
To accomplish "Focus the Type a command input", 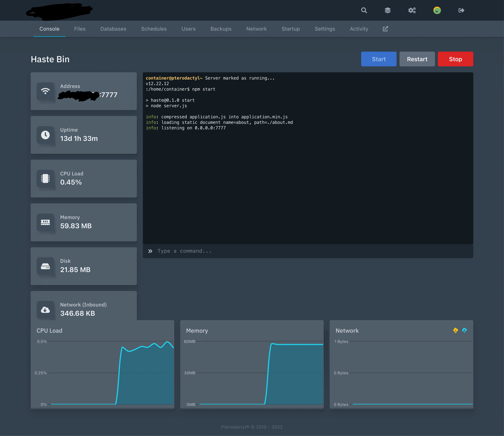I will click(x=308, y=251).
